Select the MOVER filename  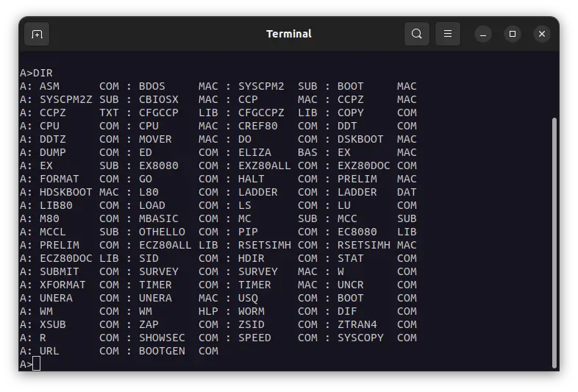click(x=155, y=140)
